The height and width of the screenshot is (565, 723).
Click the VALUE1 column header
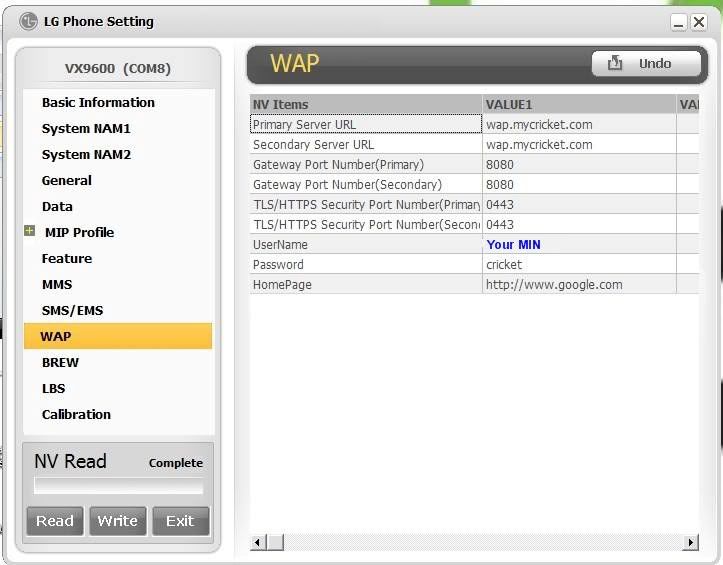[x=579, y=104]
